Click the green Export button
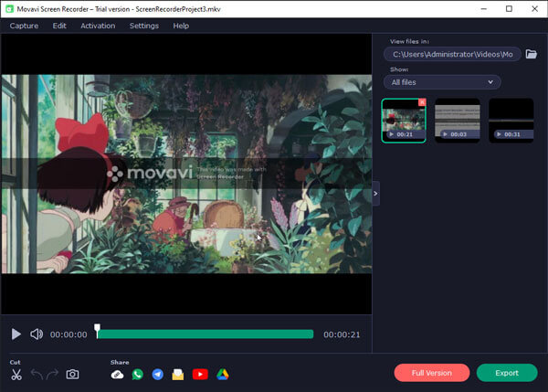The height and width of the screenshot is (392, 548). [x=507, y=373]
